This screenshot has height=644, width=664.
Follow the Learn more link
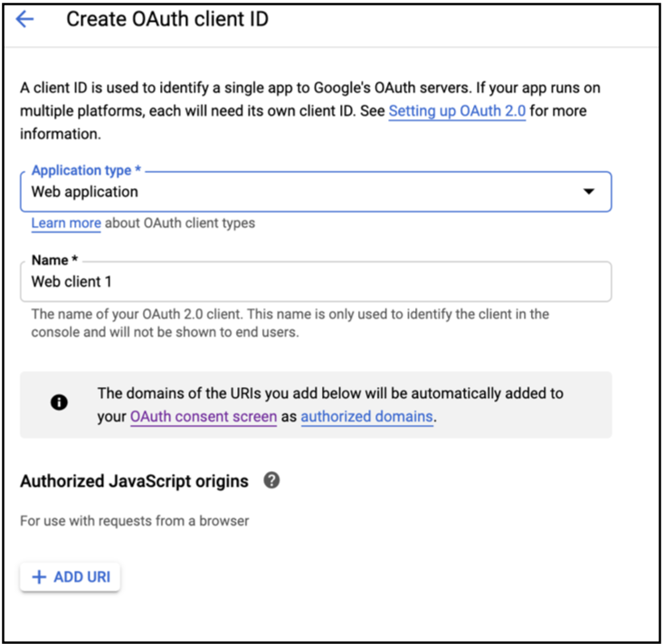[x=66, y=223]
